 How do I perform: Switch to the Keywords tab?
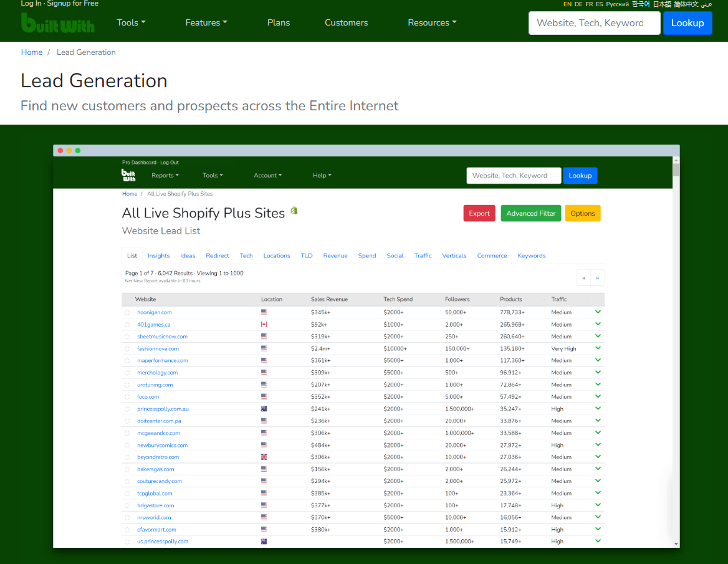click(532, 256)
